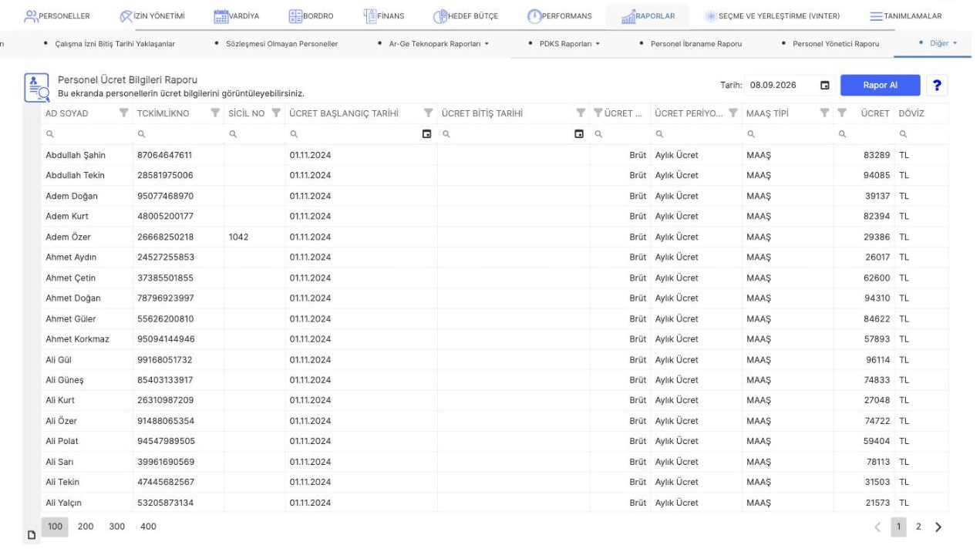The width and height of the screenshot is (980, 552).
Task: Open the AD SOYAD column filter icon
Action: click(x=124, y=114)
